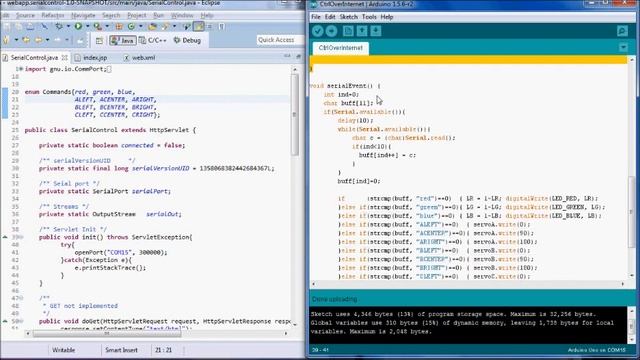Image resolution: width=640 pixels, height=360 pixels.
Task: Open Eclipse Refactor menu
Action: (x=53, y=16)
